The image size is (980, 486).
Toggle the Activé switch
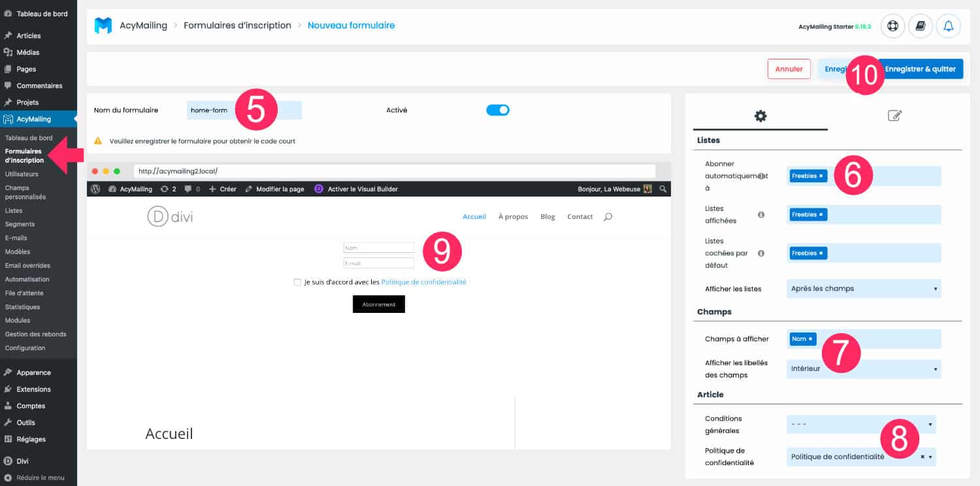[x=497, y=110]
